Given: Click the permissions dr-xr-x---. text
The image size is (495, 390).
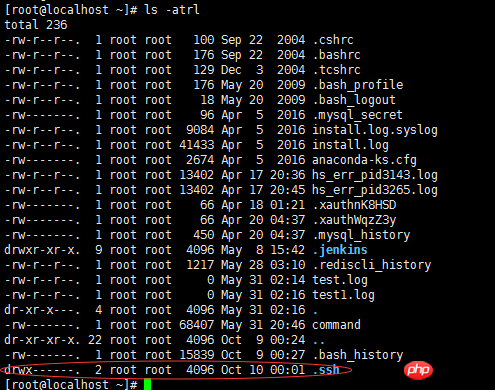Looking at the screenshot, I should point(42,310).
